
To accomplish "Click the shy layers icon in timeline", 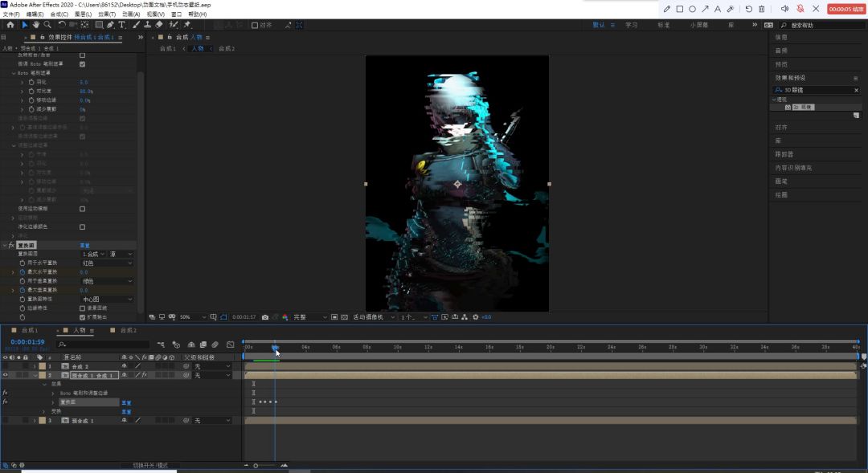I will pyautogui.click(x=191, y=345).
